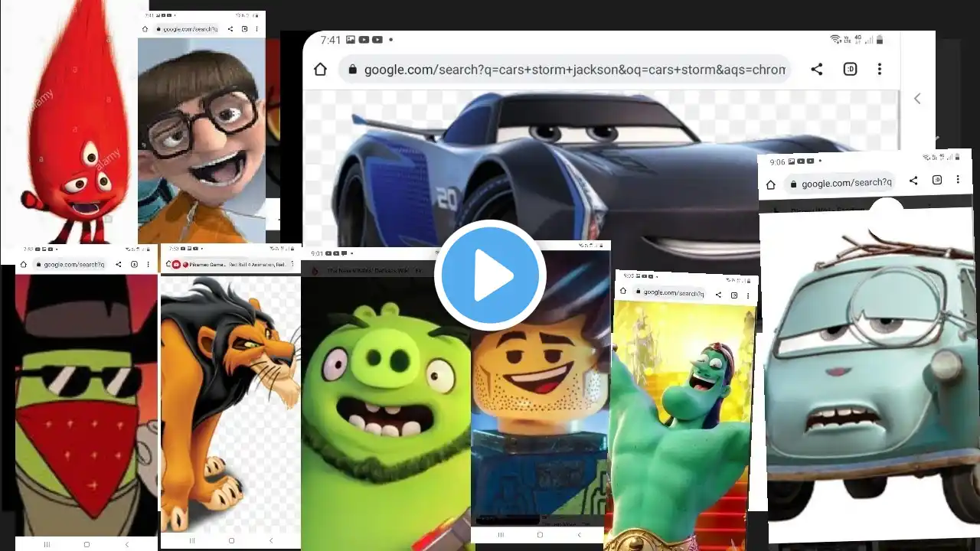Image resolution: width=980 pixels, height=551 pixels.
Task: Click the red YouTube icon in Scar lion window
Action: 176,265
